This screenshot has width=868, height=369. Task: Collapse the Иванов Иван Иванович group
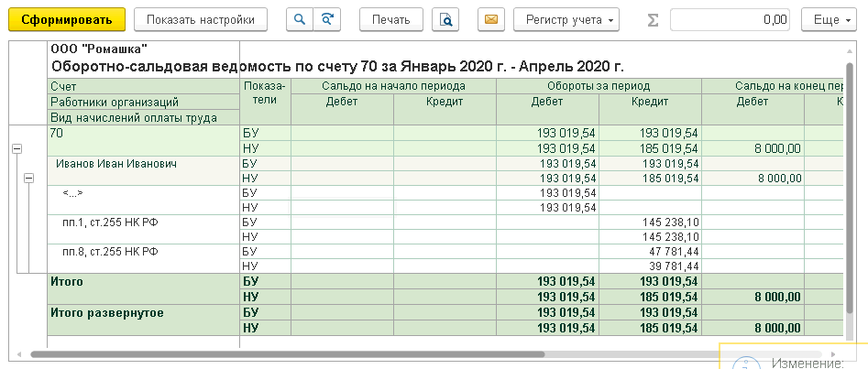pos(28,178)
